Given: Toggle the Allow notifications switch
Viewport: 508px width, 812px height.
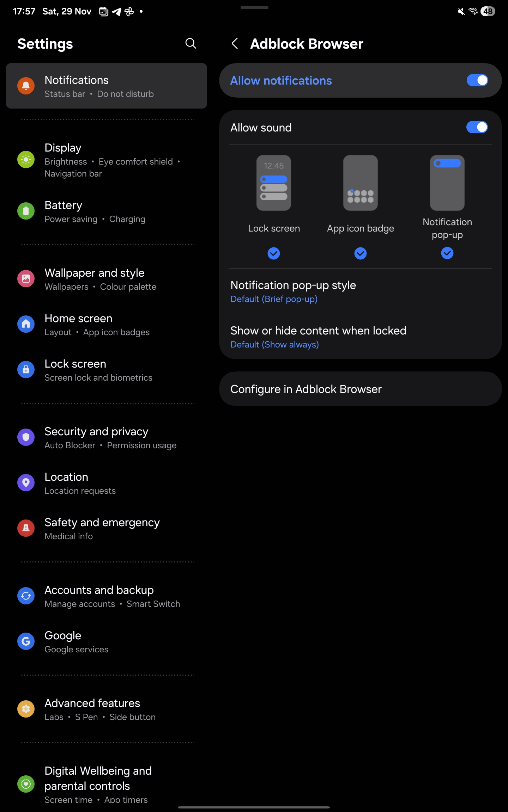Looking at the screenshot, I should [477, 80].
